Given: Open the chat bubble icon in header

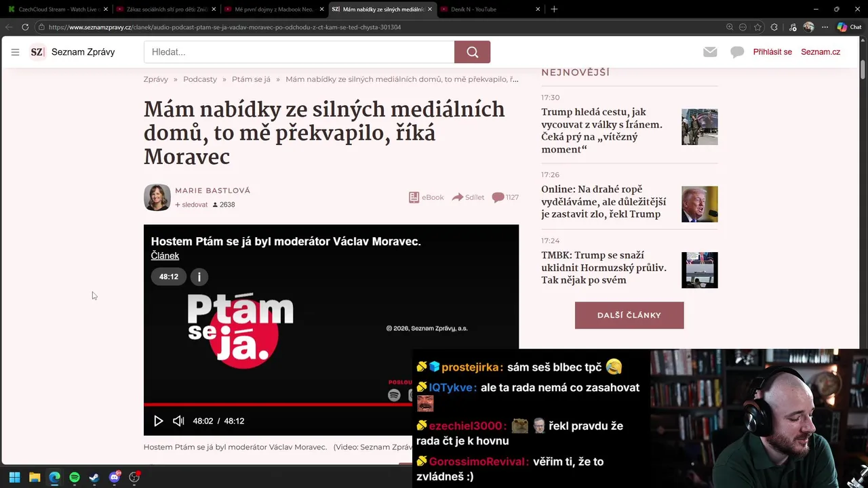Looking at the screenshot, I should pos(737,52).
